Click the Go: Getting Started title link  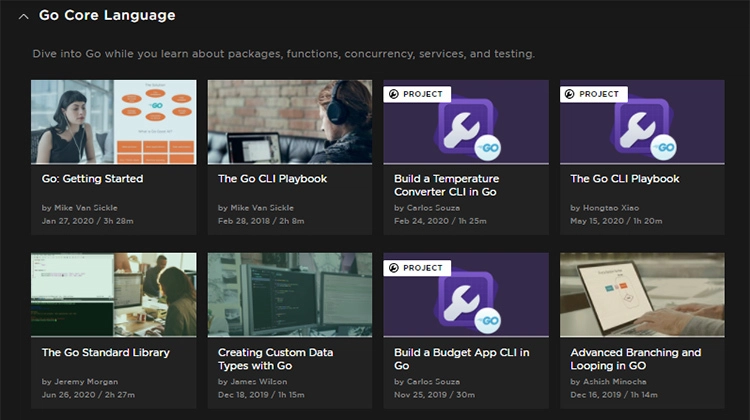92,178
